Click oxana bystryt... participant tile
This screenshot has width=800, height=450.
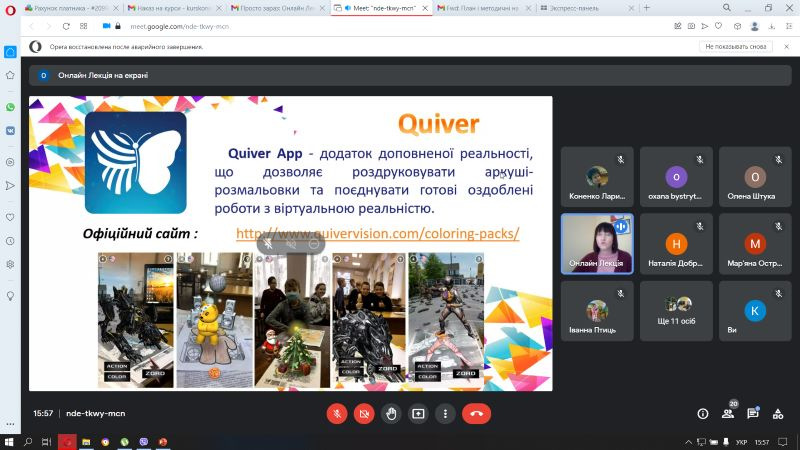coord(676,177)
